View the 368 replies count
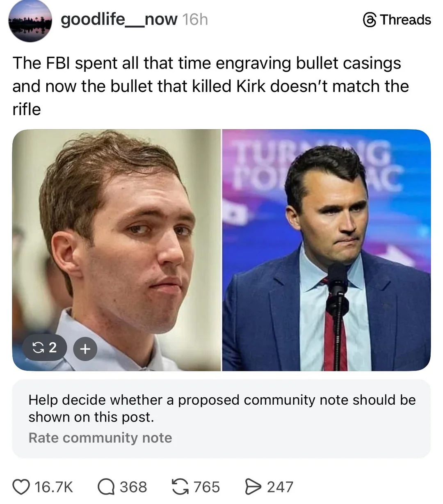 [133, 487]
